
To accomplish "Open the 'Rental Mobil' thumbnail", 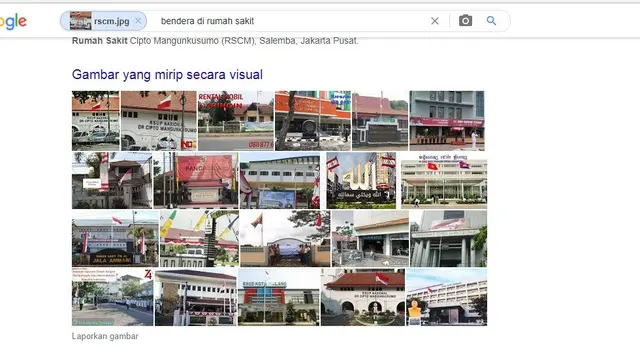I will pyautogui.click(x=236, y=121).
